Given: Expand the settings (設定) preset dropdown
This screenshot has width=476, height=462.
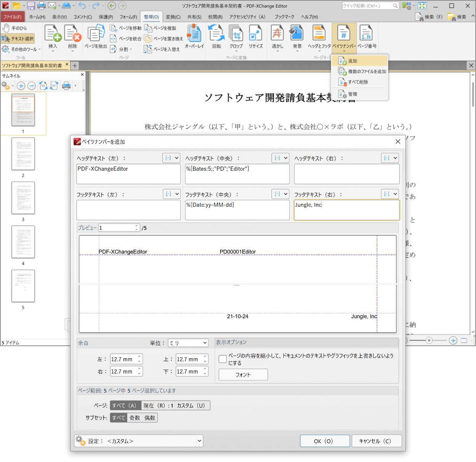Looking at the screenshot, I should (199, 441).
